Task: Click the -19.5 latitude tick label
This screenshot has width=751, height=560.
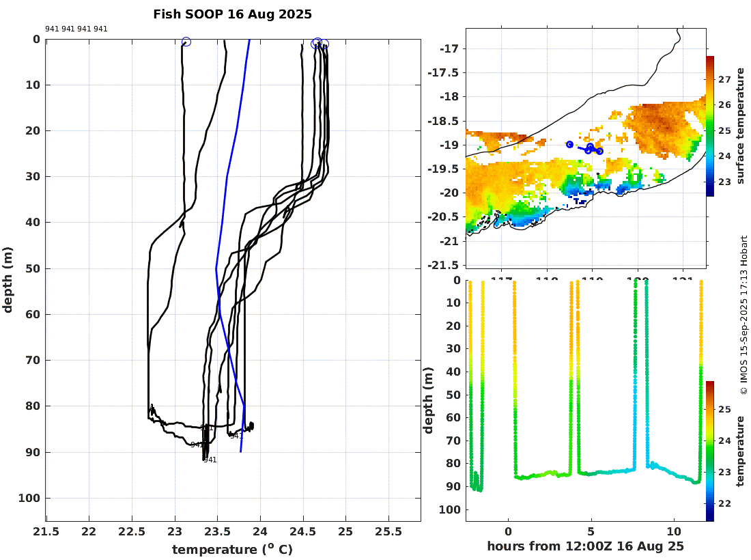Action: tap(443, 169)
